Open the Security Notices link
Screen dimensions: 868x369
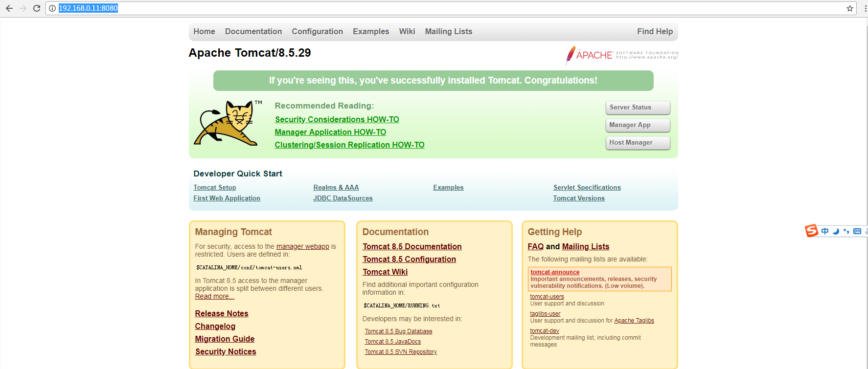click(x=226, y=352)
